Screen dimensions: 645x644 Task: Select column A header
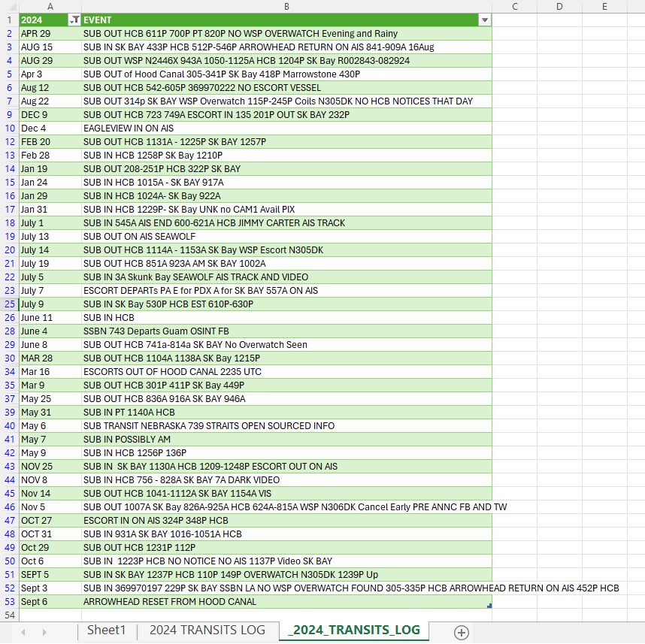point(50,6)
